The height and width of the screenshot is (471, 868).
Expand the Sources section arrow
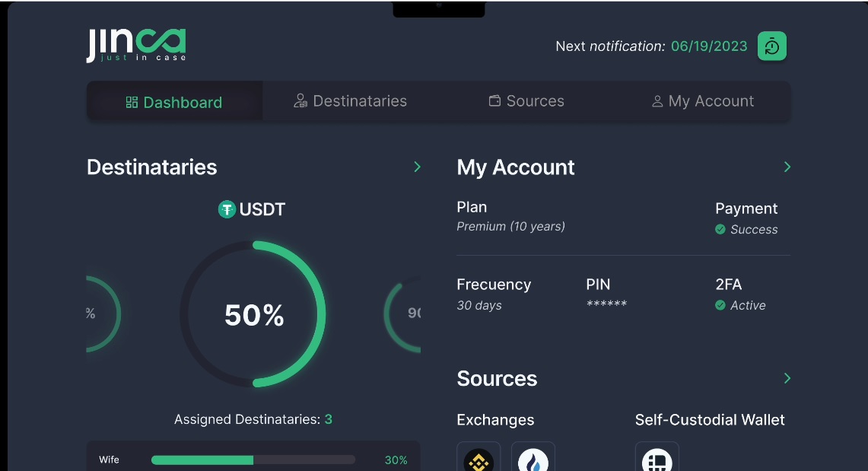(x=787, y=378)
